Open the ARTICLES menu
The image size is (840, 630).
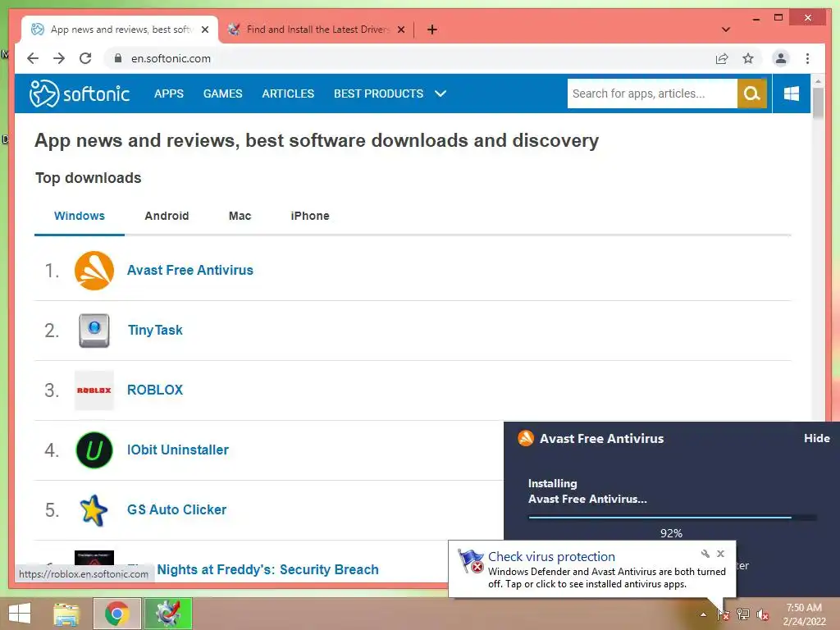288,94
